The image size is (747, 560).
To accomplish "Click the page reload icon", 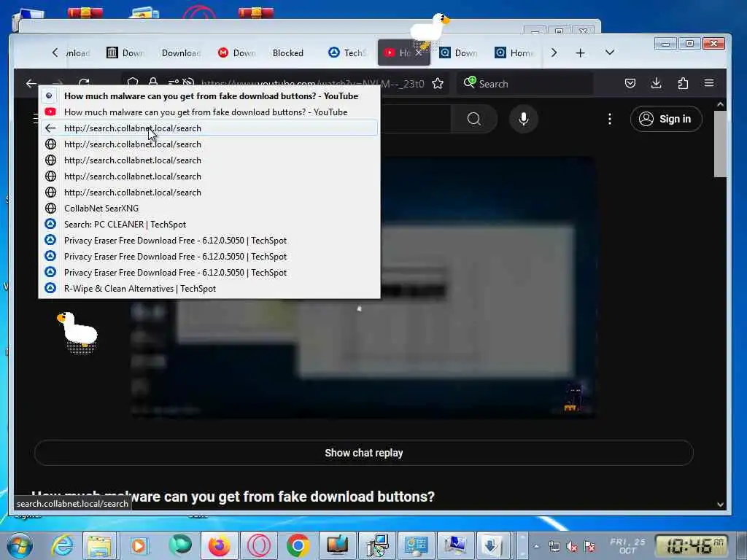I will (84, 82).
